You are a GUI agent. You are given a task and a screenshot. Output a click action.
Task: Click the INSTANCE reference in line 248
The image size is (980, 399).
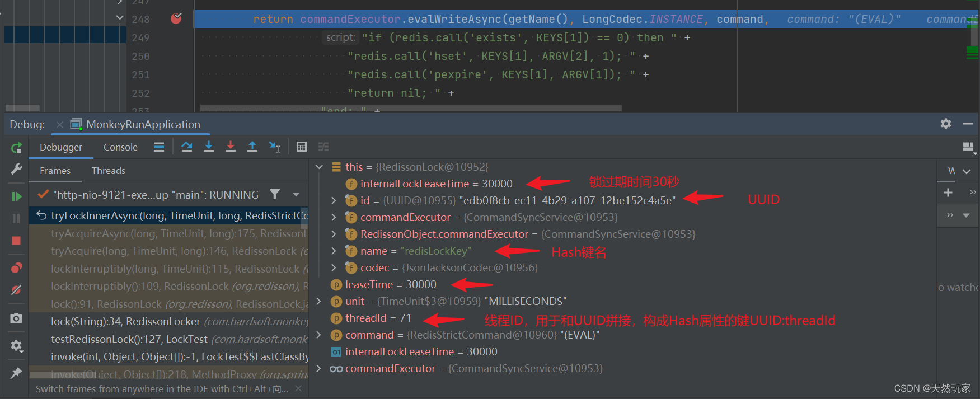pyautogui.click(x=676, y=19)
